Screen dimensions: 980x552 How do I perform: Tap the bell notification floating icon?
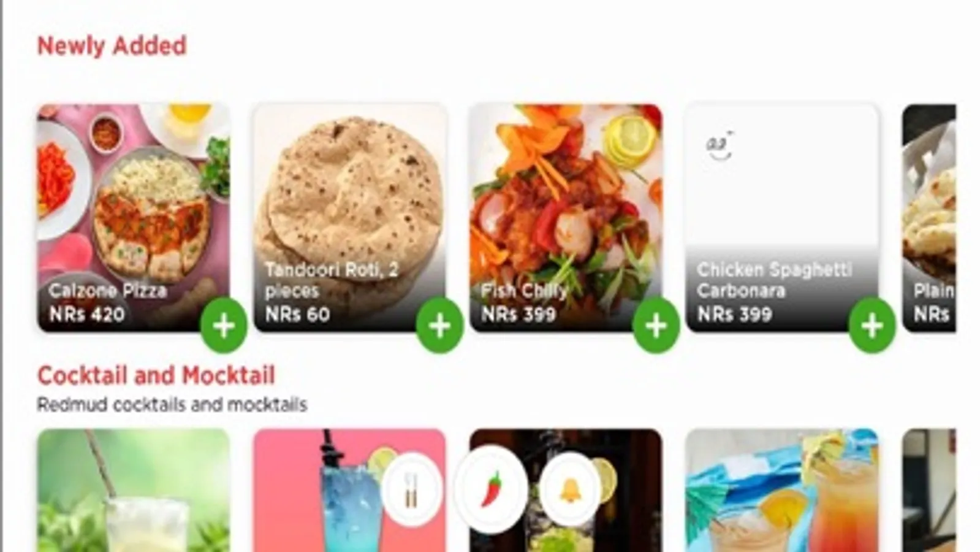point(570,489)
